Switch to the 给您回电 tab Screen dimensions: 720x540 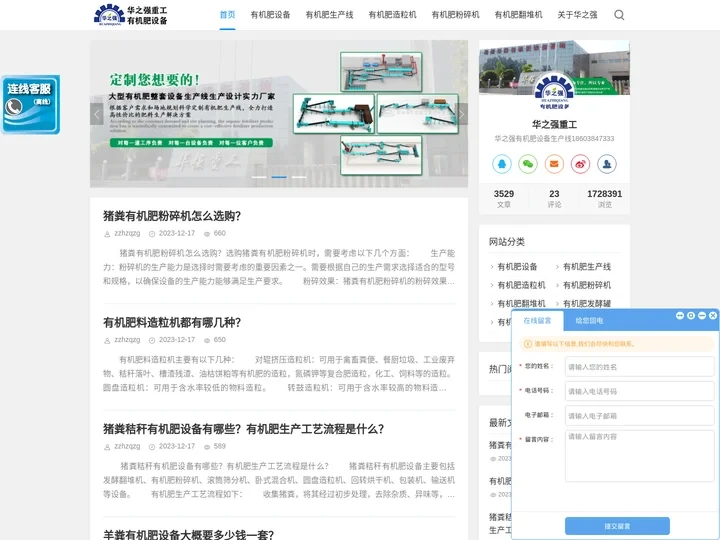tap(589, 321)
